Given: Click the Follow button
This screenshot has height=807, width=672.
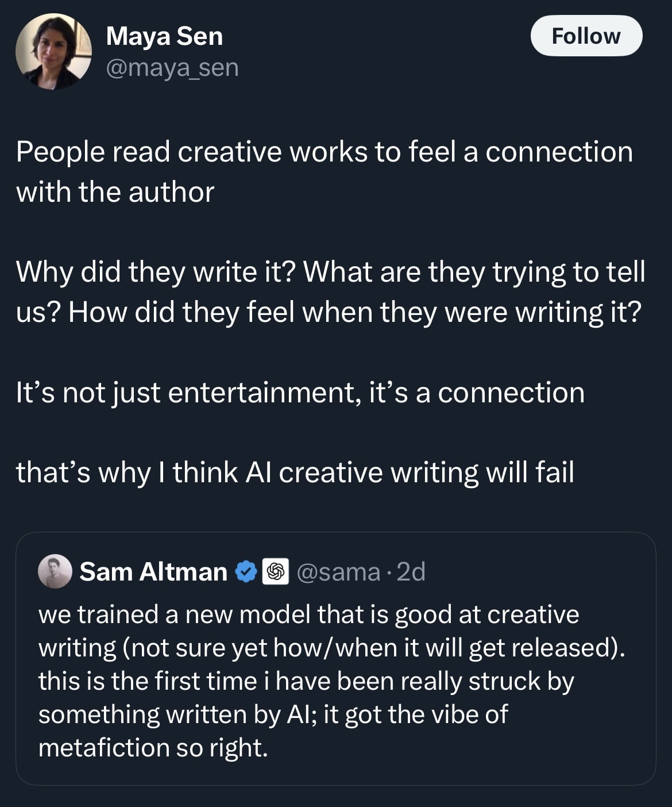Looking at the screenshot, I should tap(586, 36).
